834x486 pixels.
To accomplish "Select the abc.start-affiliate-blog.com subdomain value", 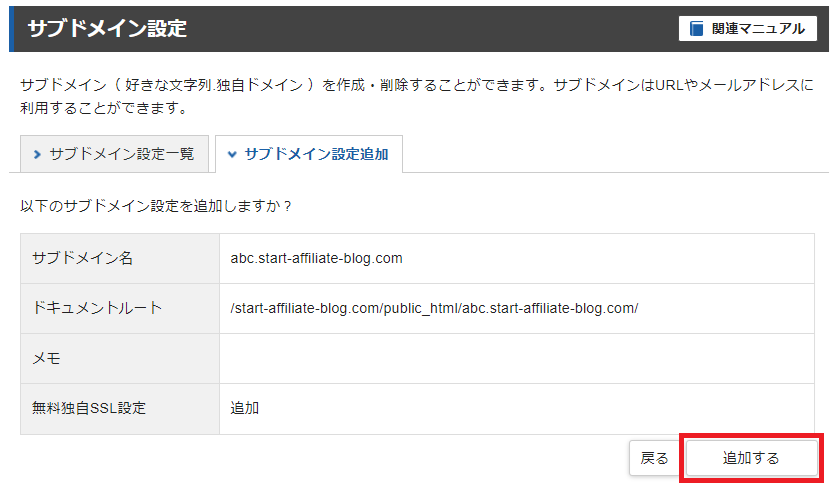I will [316, 258].
